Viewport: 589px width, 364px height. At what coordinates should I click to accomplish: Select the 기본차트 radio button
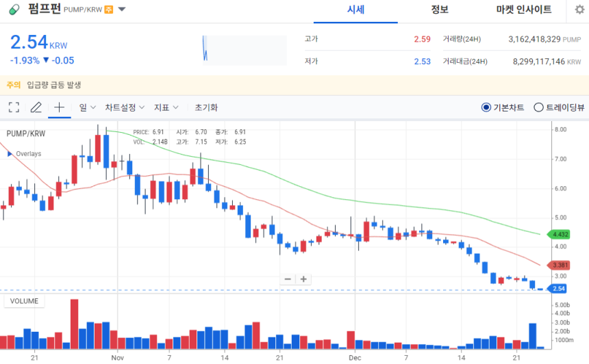click(x=486, y=107)
